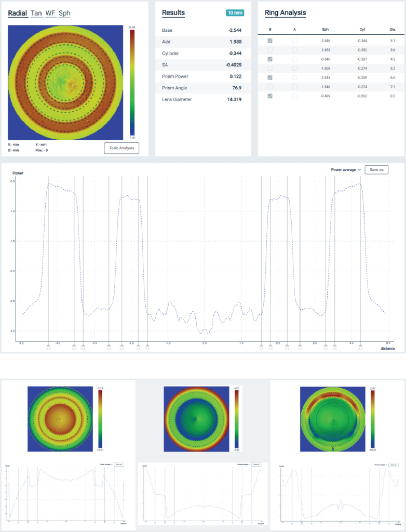This screenshot has height=532, width=406.
Task: Click the main radial power map center
Action: (x=65, y=81)
